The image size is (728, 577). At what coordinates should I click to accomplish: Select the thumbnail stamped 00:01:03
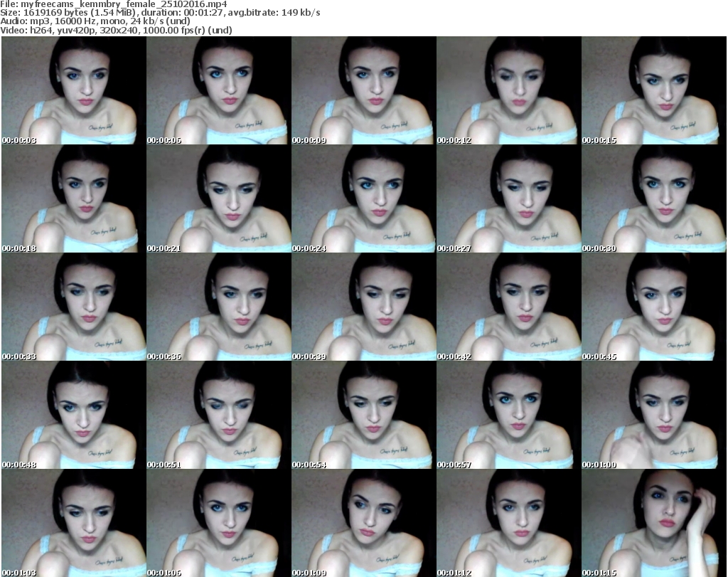click(74, 523)
